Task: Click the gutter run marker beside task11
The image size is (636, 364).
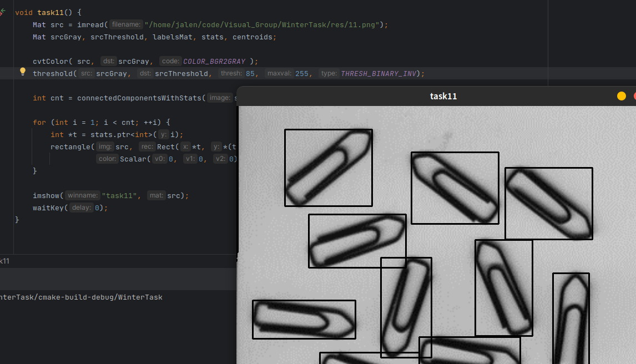Action: pyautogui.click(x=2, y=13)
